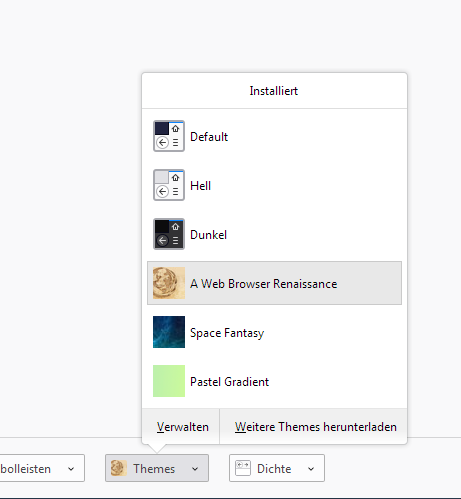The image size is (461, 499).
Task: Click the Dichte density icon
Action: click(243, 468)
